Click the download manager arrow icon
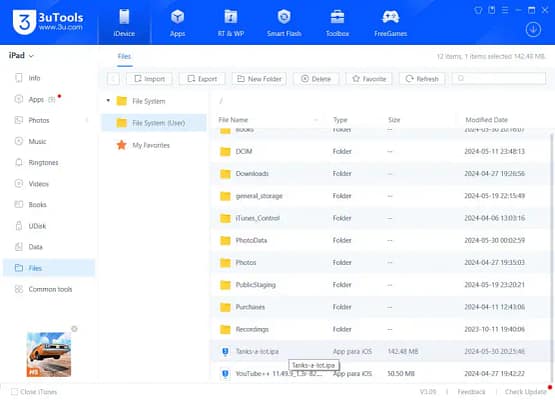 [533, 30]
